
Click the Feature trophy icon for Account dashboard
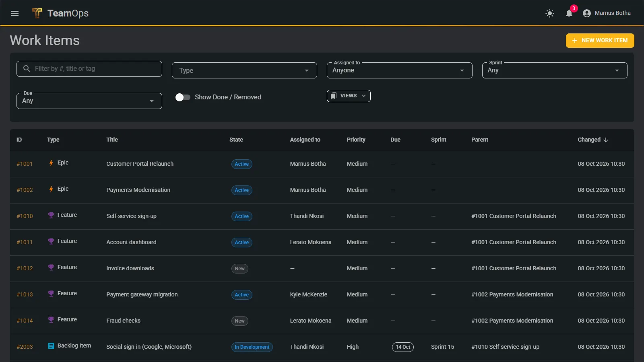tap(51, 241)
